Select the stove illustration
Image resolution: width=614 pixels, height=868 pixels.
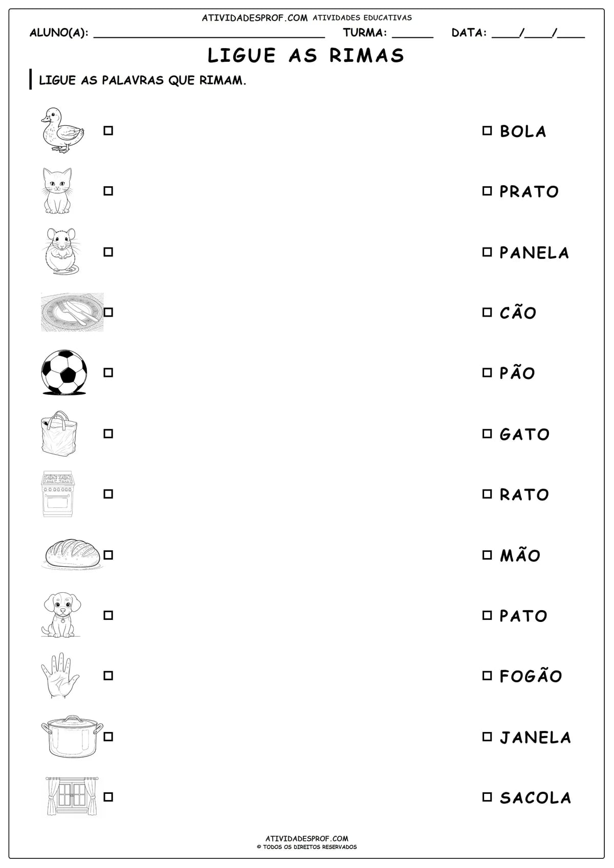(58, 494)
